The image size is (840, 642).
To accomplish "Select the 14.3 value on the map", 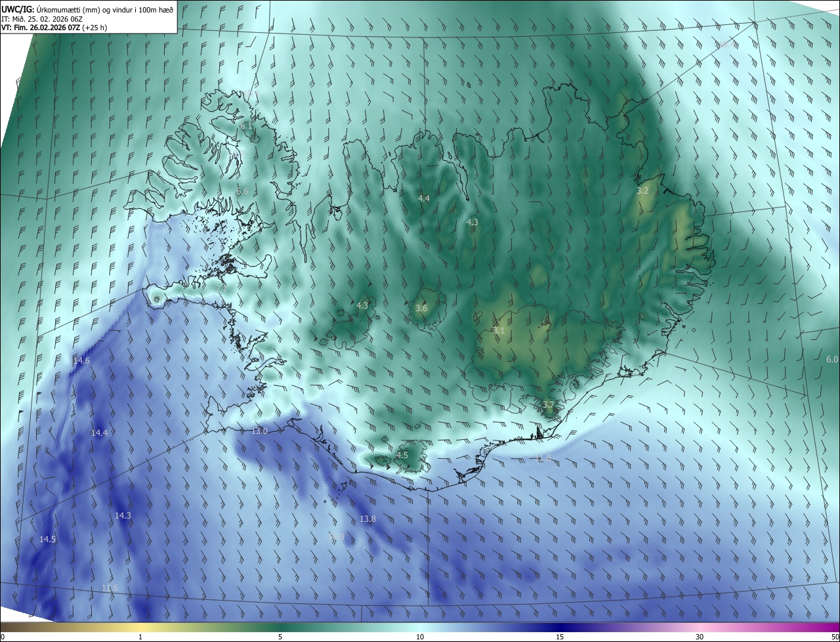I will point(123,515).
